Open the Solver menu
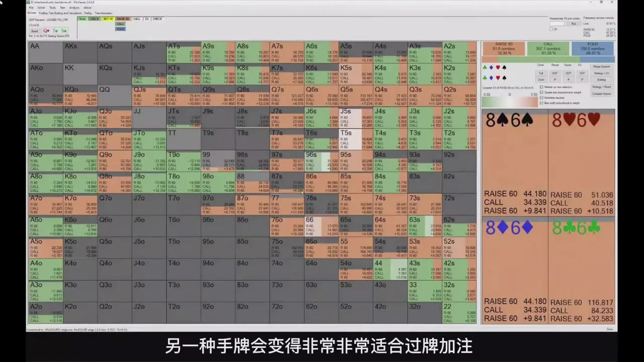The image size is (644, 362). [41, 8]
